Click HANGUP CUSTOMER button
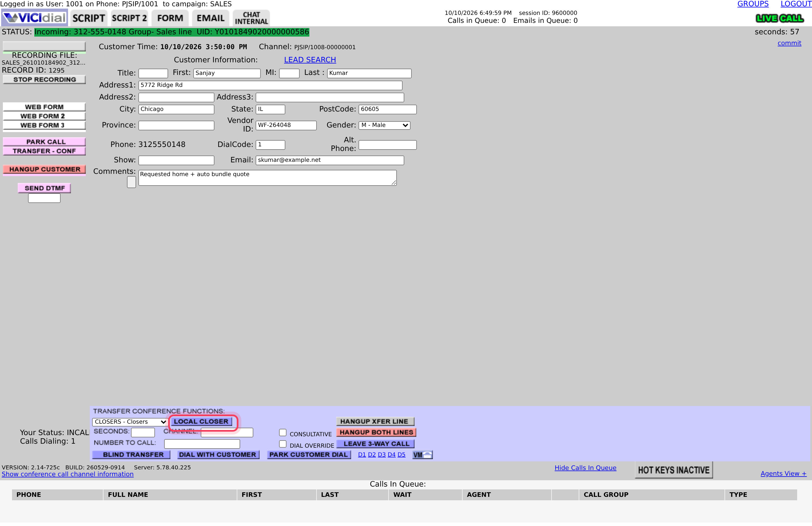Screen dimensions: 812x526 [44, 170]
